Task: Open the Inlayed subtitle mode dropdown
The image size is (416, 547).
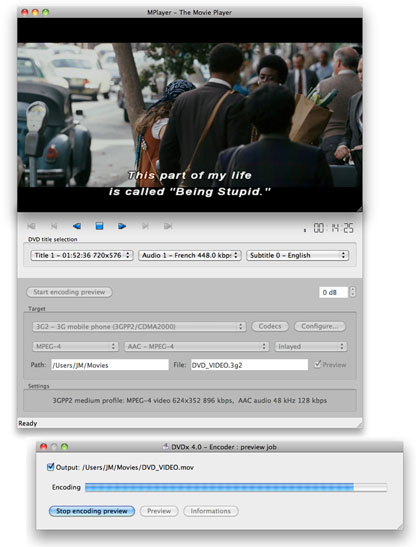Action: 311,346
